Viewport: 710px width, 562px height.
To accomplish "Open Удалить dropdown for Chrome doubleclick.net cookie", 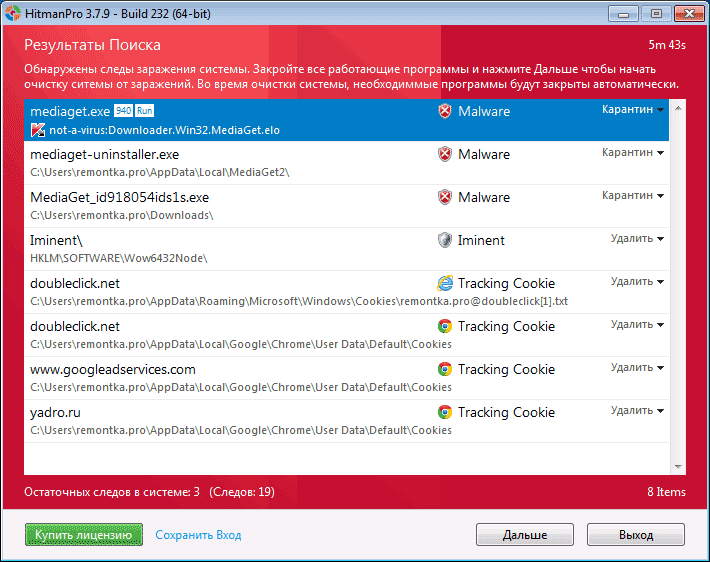I will (637, 325).
